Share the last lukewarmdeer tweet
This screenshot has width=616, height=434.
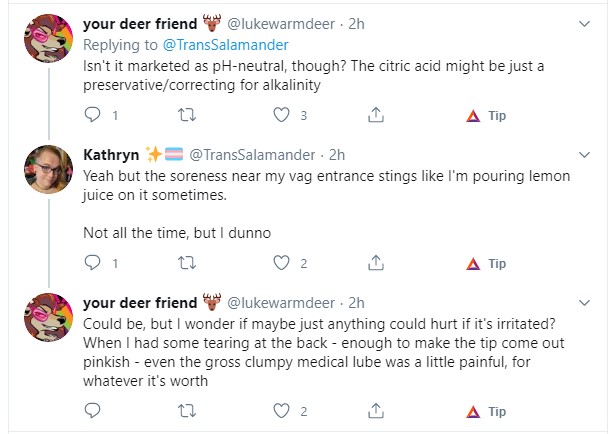click(x=376, y=410)
